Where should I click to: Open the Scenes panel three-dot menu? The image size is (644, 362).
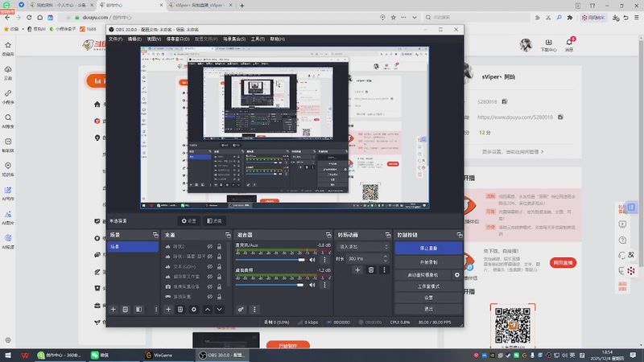tap(156, 310)
